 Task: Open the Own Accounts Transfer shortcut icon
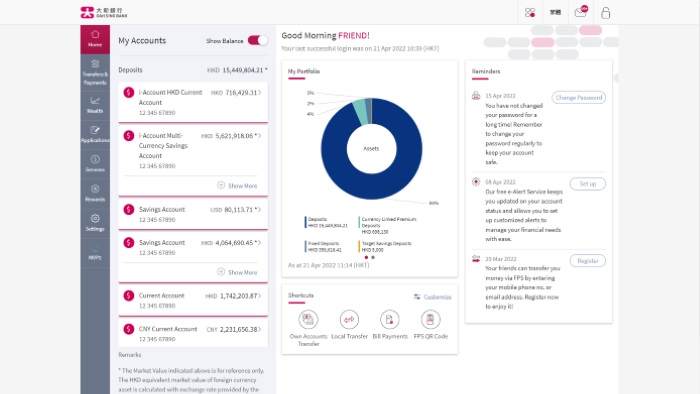coord(308,319)
